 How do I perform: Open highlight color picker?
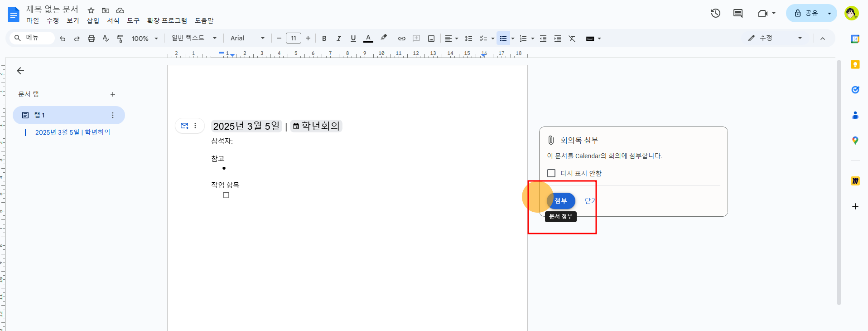point(384,39)
